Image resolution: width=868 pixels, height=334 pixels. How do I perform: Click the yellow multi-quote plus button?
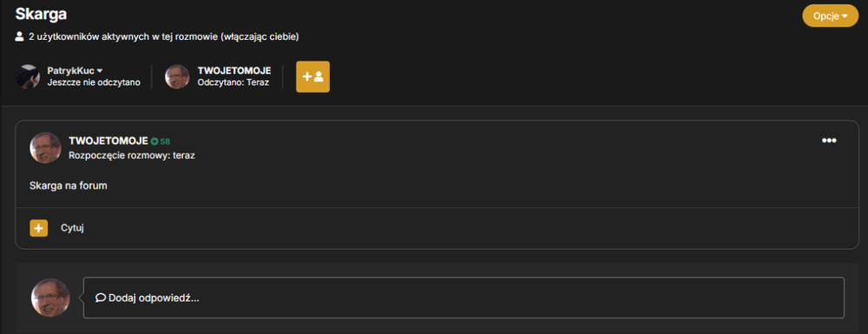tap(39, 228)
